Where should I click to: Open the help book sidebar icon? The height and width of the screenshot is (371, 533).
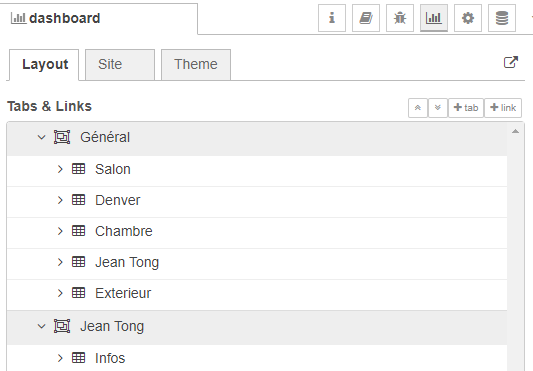(366, 18)
